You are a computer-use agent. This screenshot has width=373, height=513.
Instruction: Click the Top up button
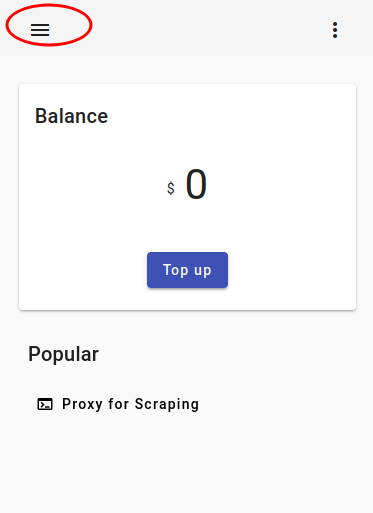click(x=187, y=270)
